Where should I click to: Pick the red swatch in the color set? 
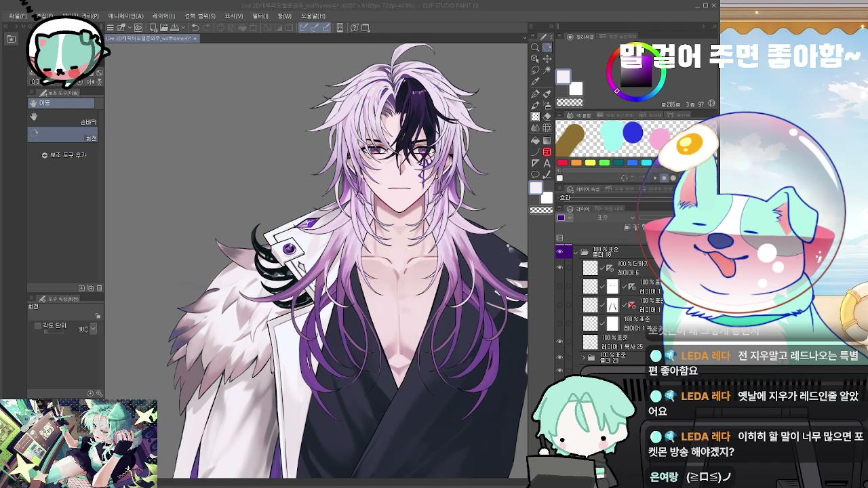click(562, 163)
